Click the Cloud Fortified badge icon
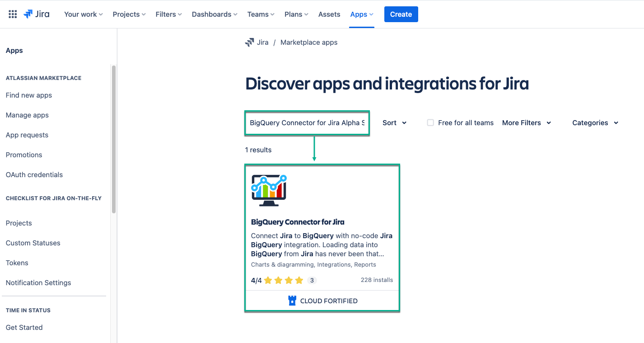 point(292,300)
